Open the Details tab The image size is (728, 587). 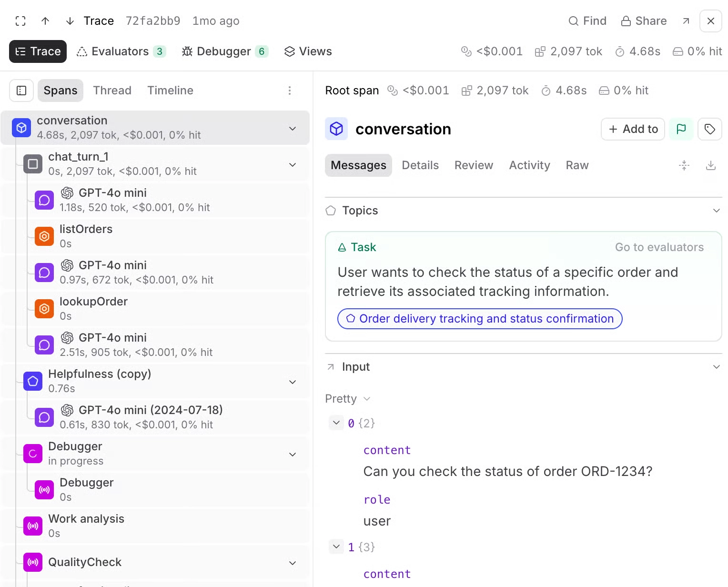coord(420,165)
